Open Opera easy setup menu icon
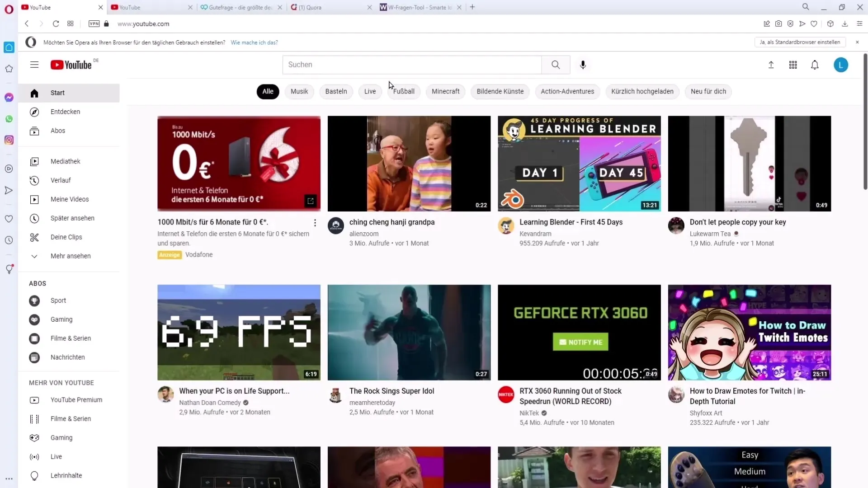 coord(859,23)
